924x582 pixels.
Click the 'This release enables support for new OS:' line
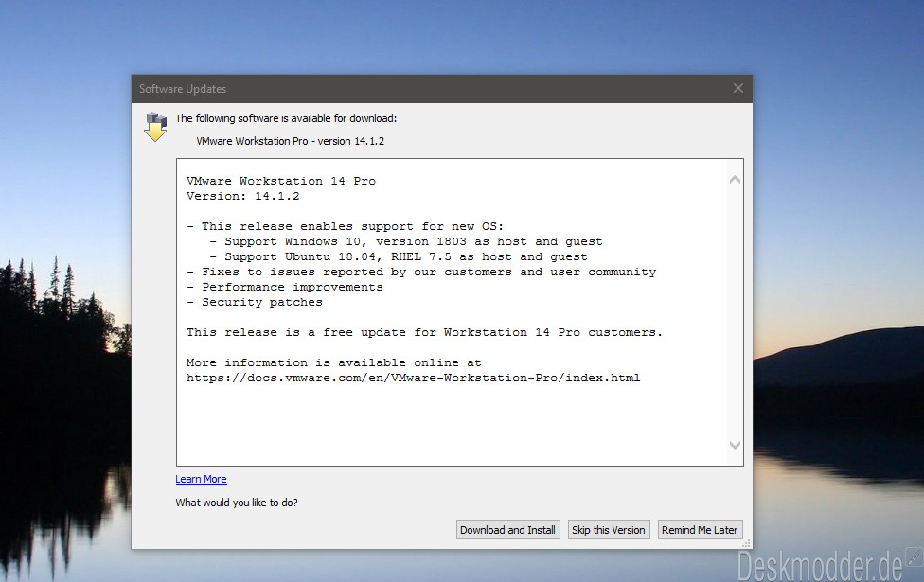pos(346,227)
